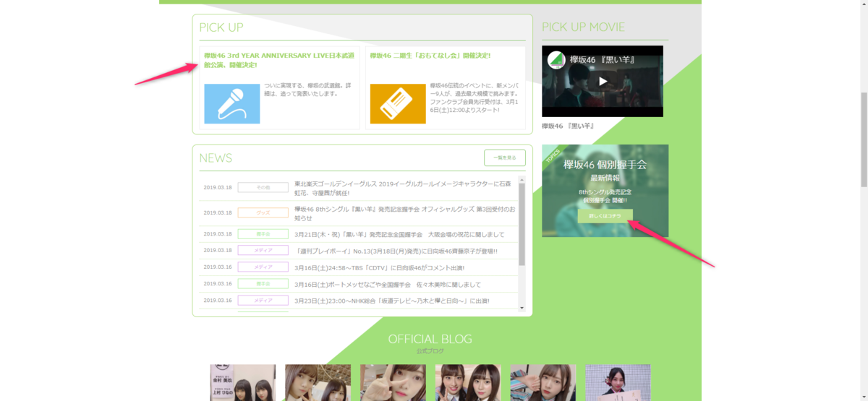Click the 公式ブログ subtitle

(430, 351)
